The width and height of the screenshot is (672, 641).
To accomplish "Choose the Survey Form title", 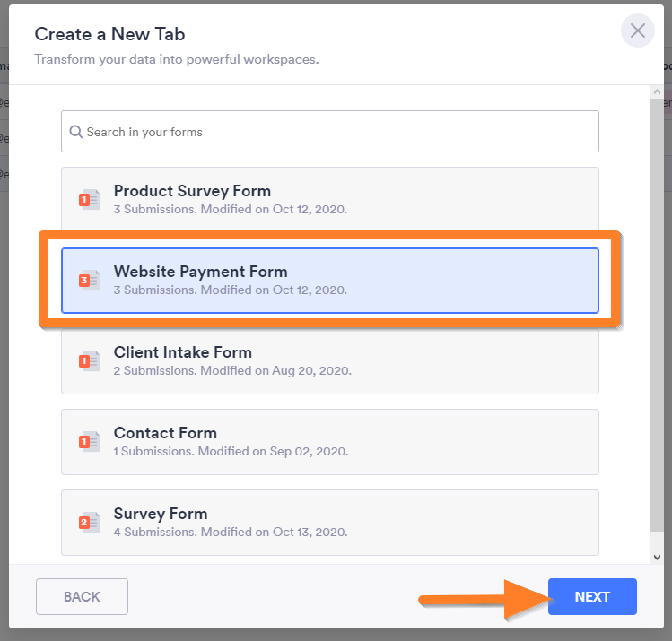I will (160, 514).
